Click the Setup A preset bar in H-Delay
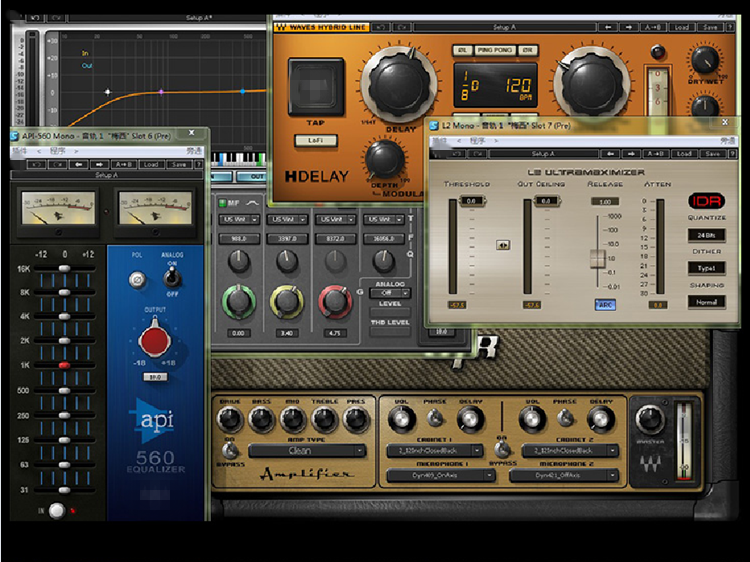Screen dimensions: 750x562 coord(505,28)
